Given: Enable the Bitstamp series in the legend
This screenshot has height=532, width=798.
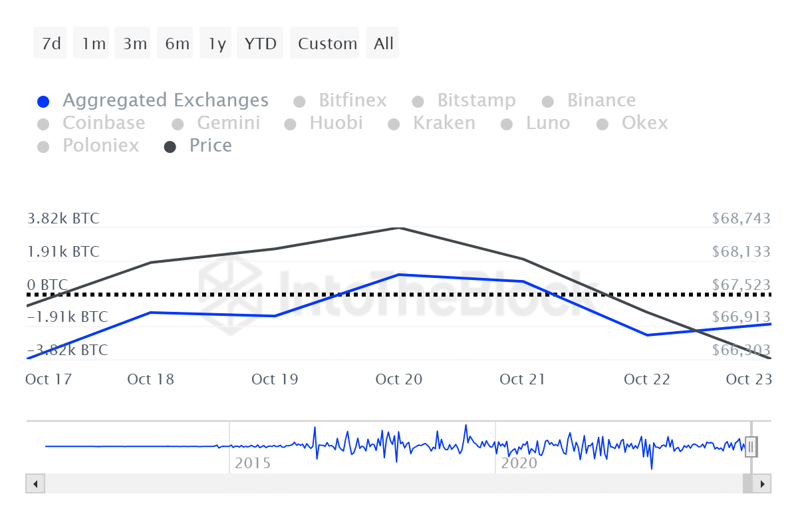Looking at the screenshot, I should click(418, 100).
